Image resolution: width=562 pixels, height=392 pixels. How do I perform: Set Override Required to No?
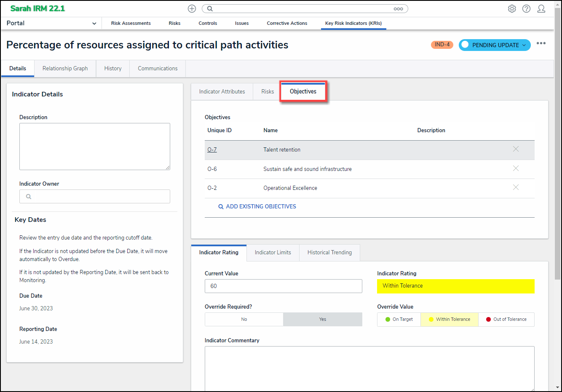coord(244,319)
